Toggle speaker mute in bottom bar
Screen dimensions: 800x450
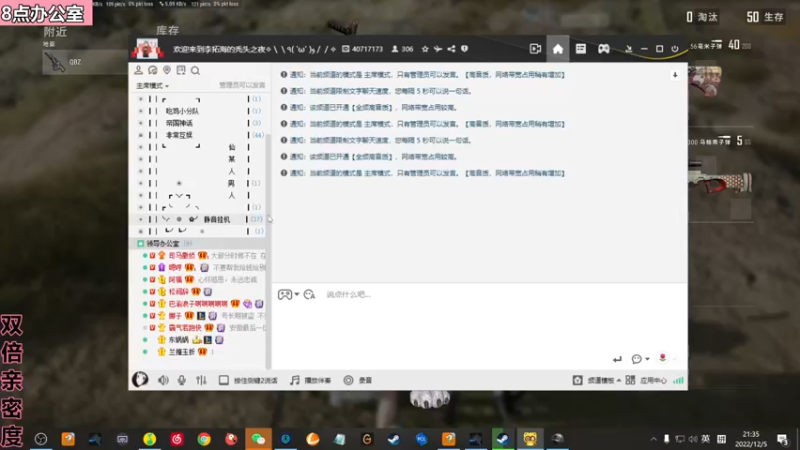(163, 380)
